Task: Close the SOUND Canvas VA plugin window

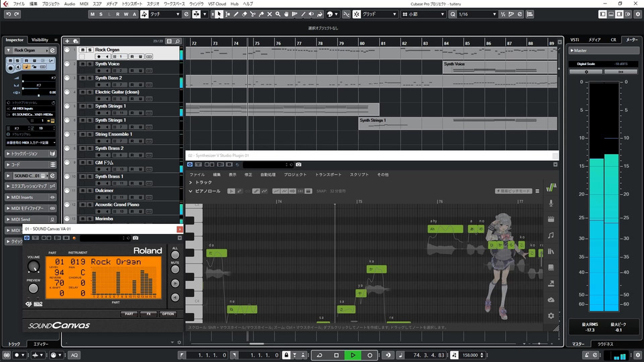Action: (180, 229)
